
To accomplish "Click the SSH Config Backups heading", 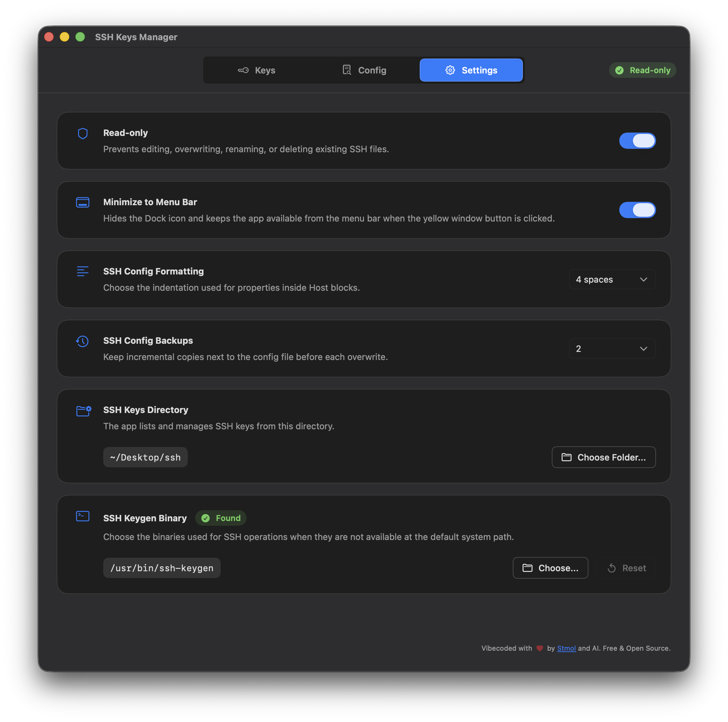I will tap(148, 340).
